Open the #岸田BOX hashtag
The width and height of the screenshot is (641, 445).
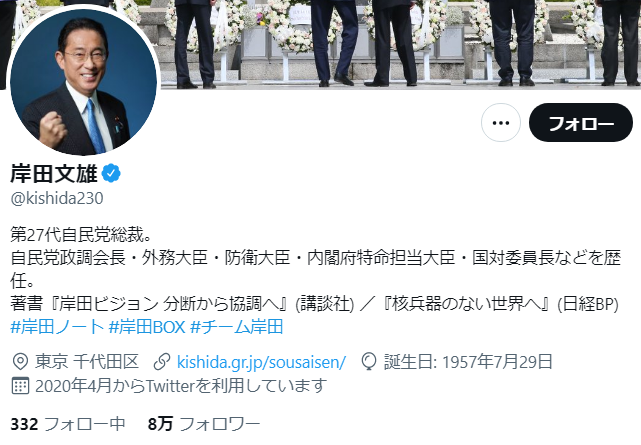(147, 327)
